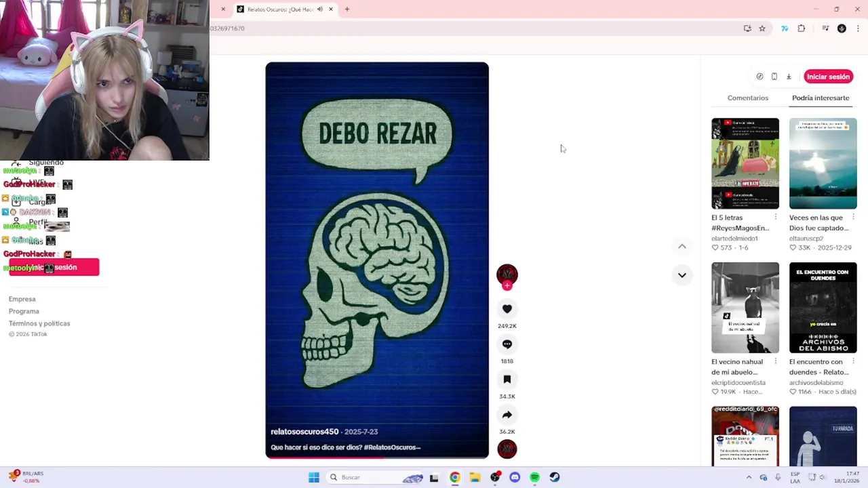
Task: Click the Chrome icon in the taskbar
Action: 455,477
